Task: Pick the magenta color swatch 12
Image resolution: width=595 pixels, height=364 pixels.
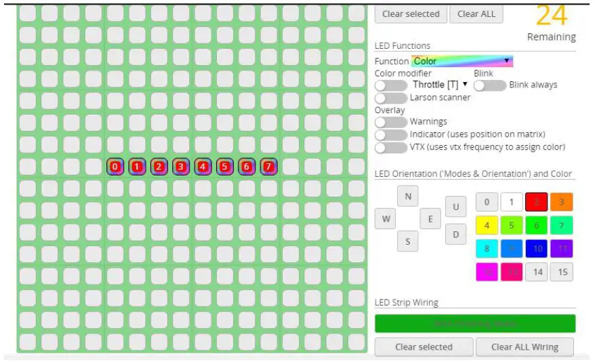Action: pos(487,272)
